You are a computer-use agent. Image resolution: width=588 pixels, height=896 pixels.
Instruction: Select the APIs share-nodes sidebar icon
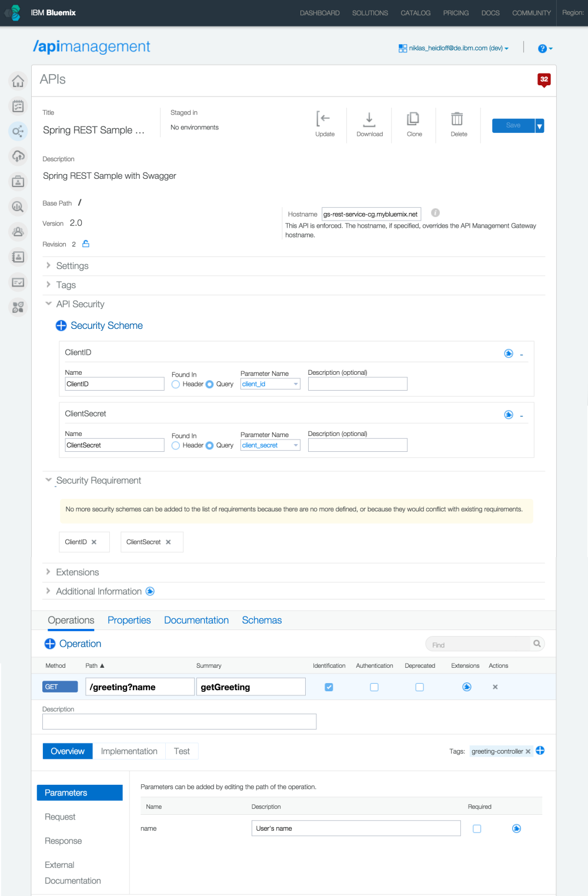(x=18, y=131)
